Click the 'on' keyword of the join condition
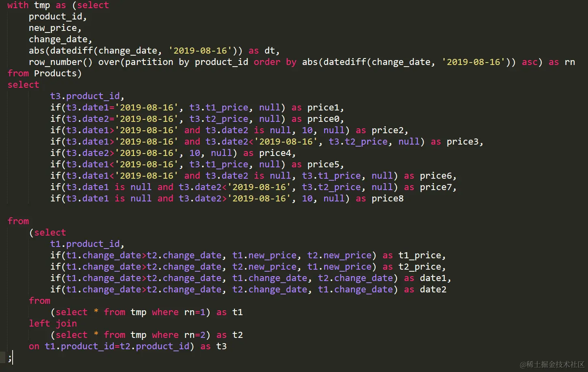Viewport: 588px width, 372px height. pos(34,346)
